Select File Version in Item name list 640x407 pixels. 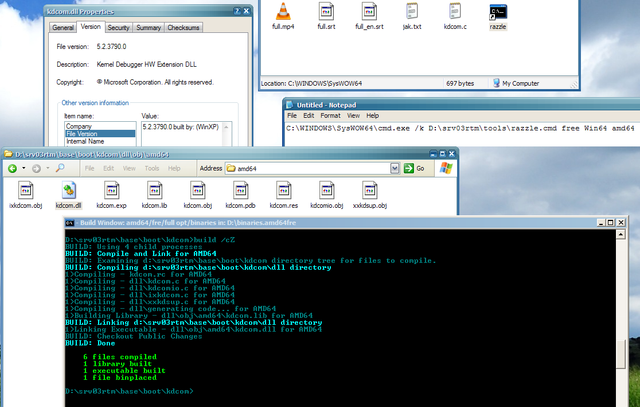[x=100, y=133]
